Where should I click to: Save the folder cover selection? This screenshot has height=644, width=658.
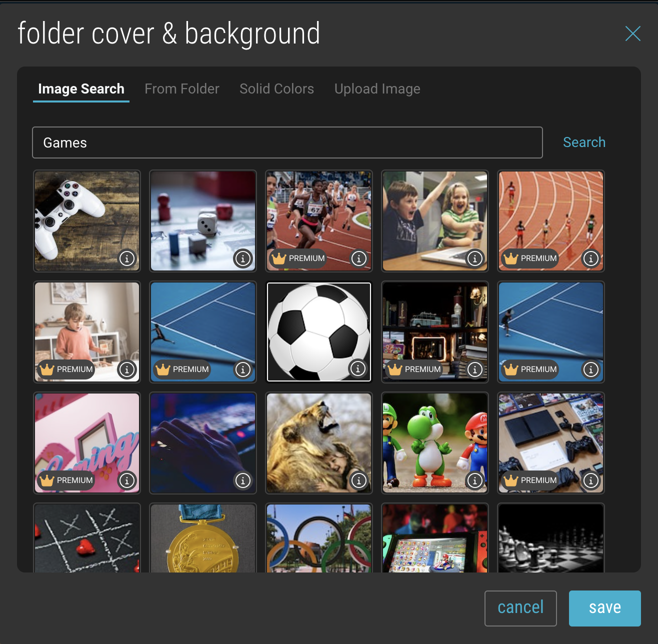605,608
